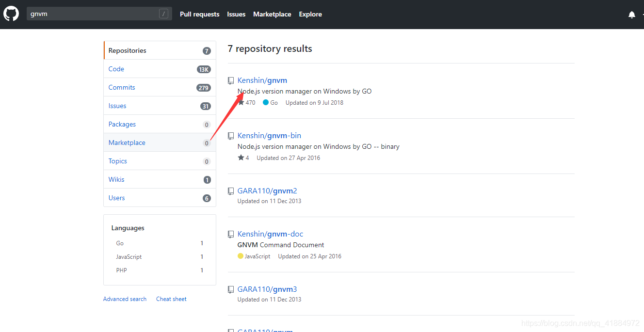Switch to Issues results in sidebar
The image size is (644, 332).
pyautogui.click(x=160, y=106)
